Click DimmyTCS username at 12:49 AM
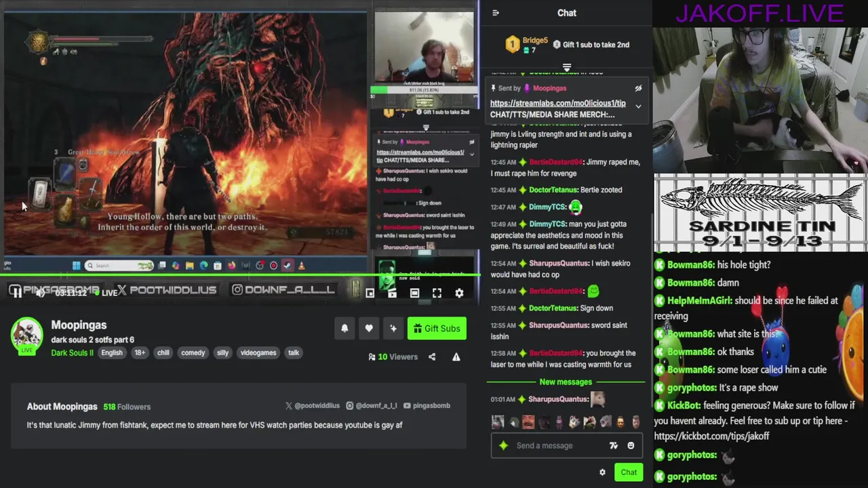Viewport: 868px width, 488px height. click(547, 224)
